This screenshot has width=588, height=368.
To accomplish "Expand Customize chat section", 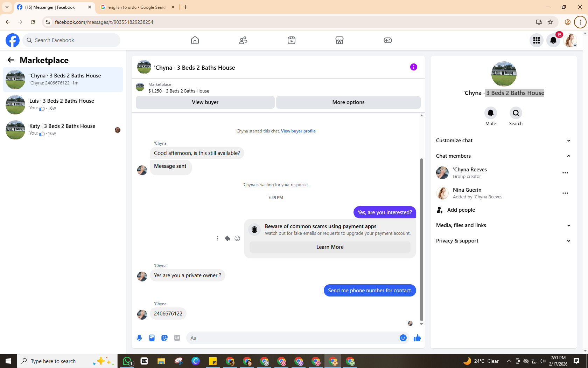I will tap(504, 141).
